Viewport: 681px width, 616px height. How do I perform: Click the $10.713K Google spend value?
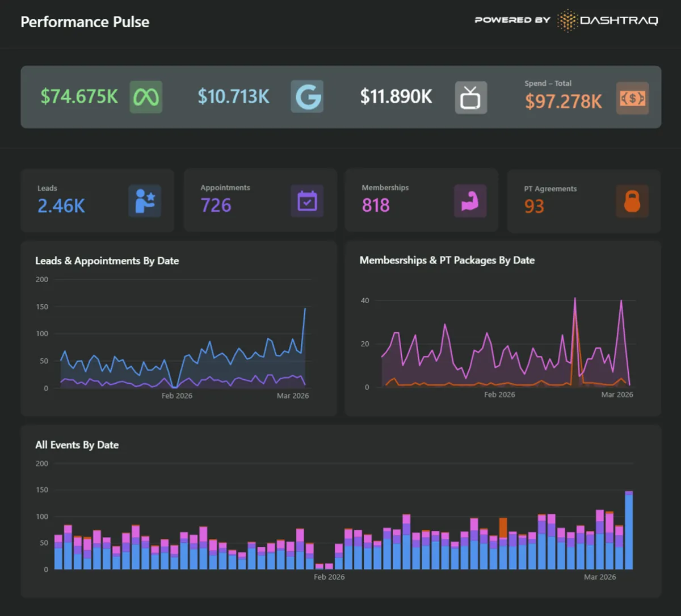[x=233, y=97]
